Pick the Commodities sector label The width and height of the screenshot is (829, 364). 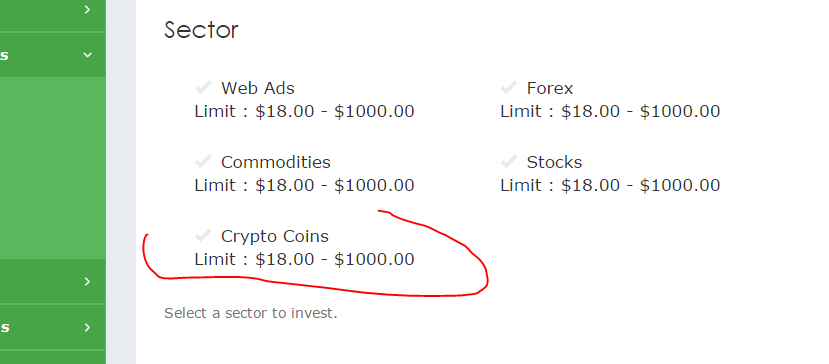point(276,162)
